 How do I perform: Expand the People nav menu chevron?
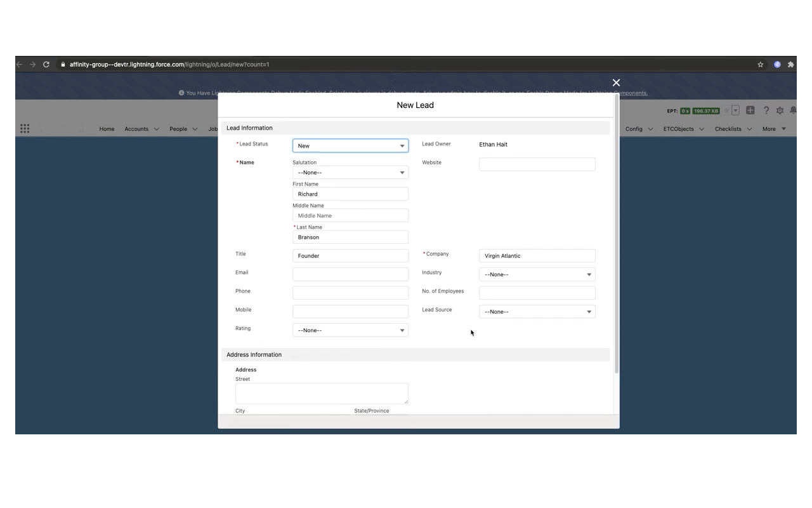(195, 129)
